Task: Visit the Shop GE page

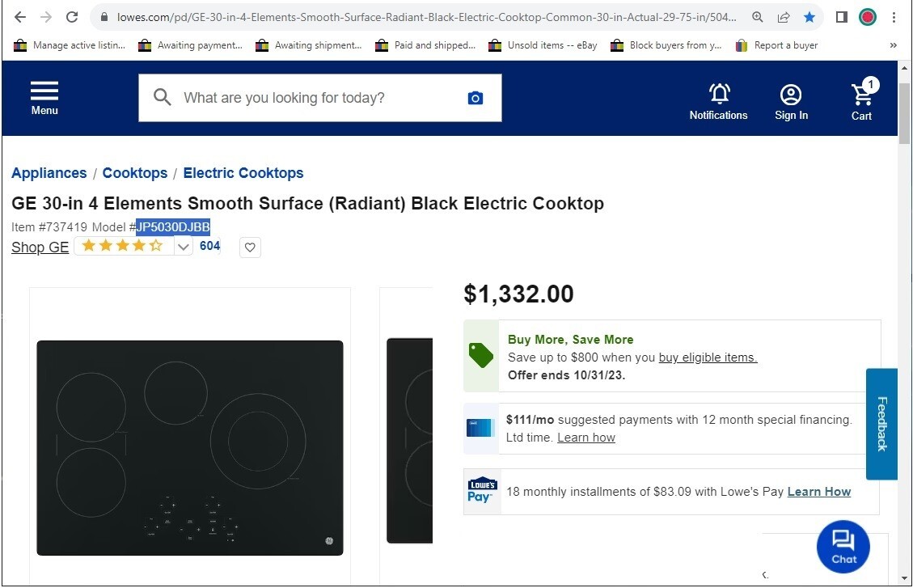Action: [40, 247]
